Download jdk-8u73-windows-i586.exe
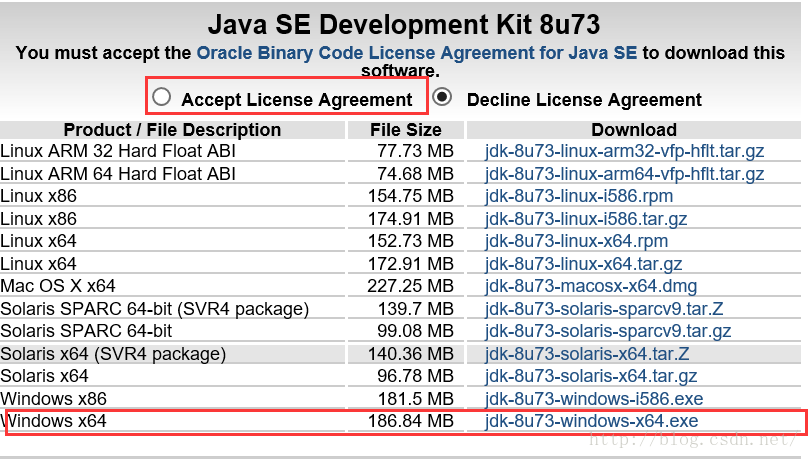810x459 pixels. pyautogui.click(x=594, y=399)
